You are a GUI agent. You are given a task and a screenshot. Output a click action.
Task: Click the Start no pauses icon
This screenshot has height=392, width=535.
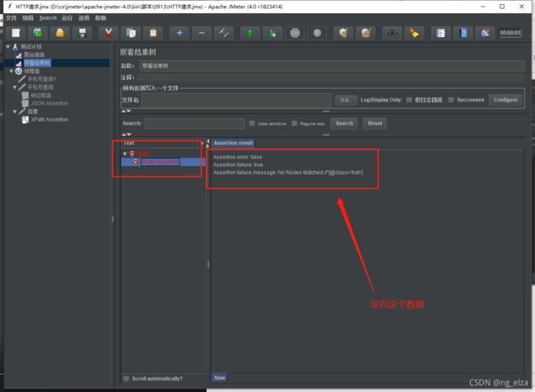pyautogui.click(x=272, y=33)
